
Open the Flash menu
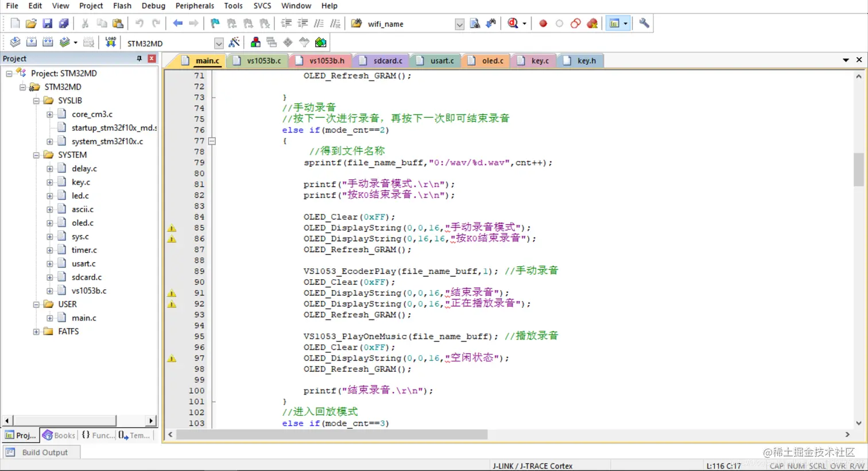(122, 6)
